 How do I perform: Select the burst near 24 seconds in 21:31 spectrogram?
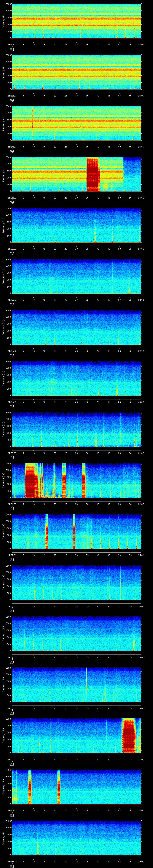[64, 481]
